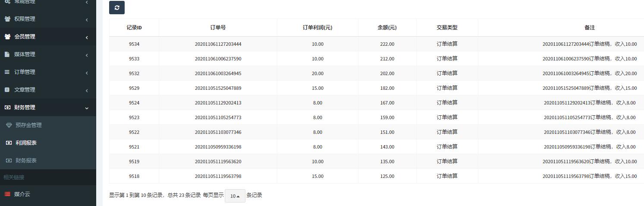The height and width of the screenshot is (206, 644).
Task: Open the 财务报表 menu item
Action: pos(26,161)
